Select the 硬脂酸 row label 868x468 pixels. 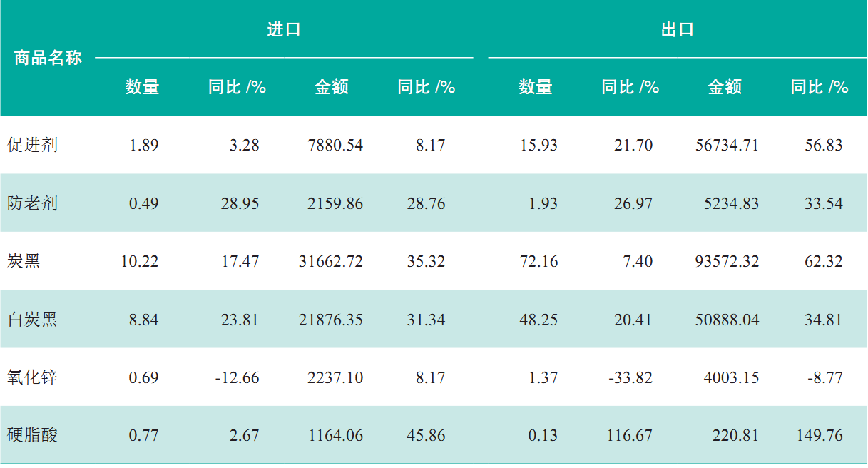[x=32, y=435]
